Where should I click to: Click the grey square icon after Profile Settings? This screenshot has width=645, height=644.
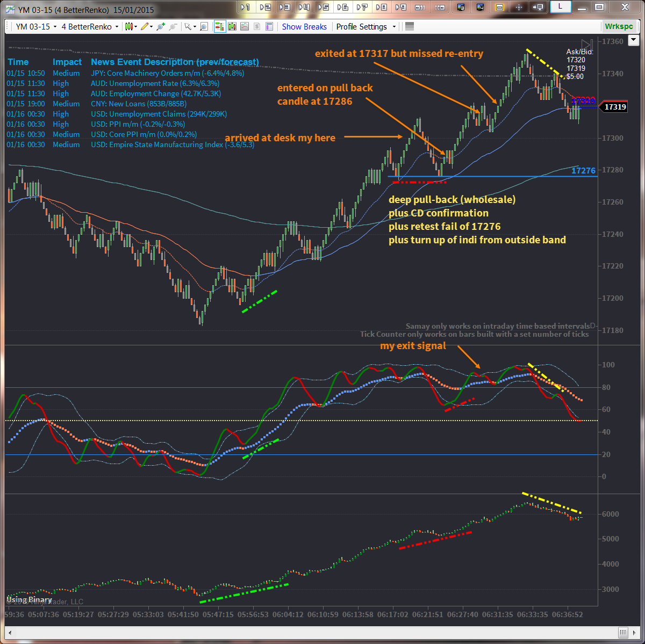click(410, 26)
